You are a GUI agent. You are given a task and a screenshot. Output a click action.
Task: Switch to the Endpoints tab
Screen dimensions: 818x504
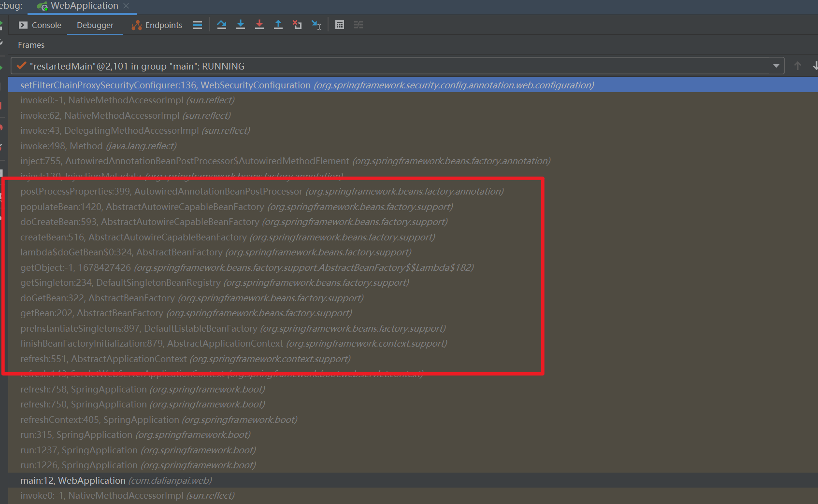point(157,25)
